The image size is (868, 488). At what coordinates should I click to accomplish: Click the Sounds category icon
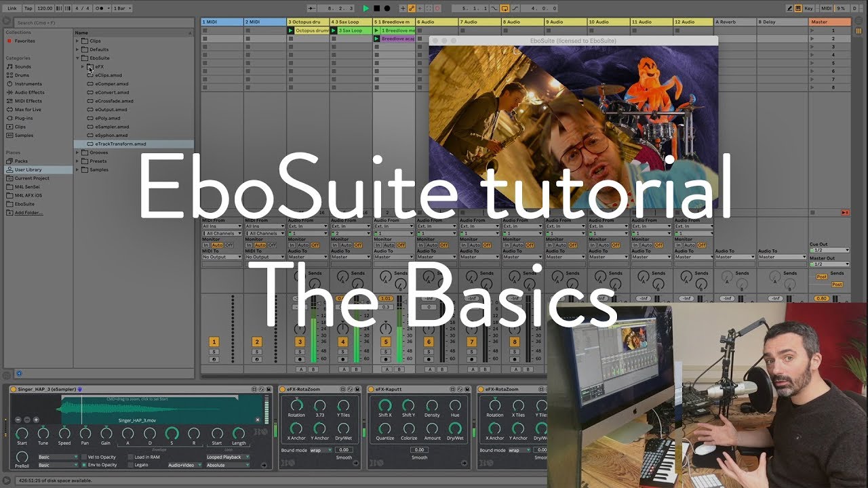(x=9, y=67)
